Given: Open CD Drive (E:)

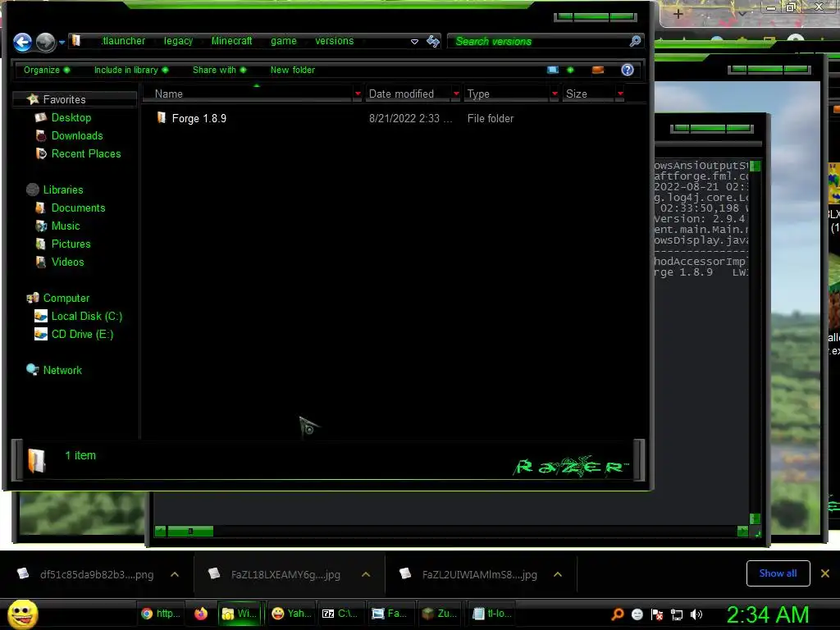Looking at the screenshot, I should click(x=82, y=335).
